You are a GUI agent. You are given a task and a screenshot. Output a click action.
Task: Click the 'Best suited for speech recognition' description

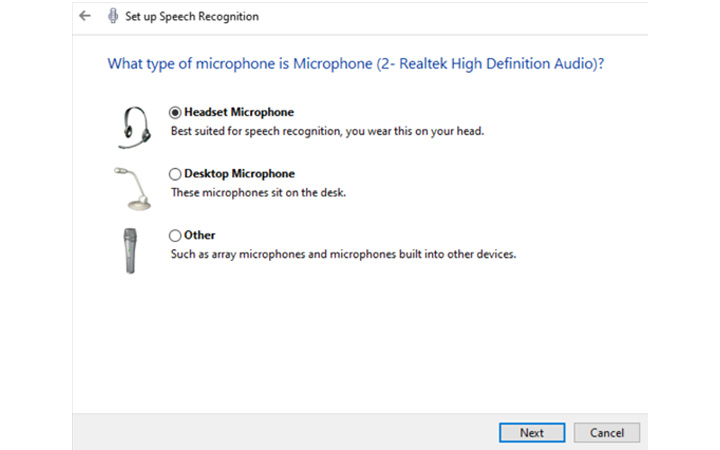coord(327,131)
